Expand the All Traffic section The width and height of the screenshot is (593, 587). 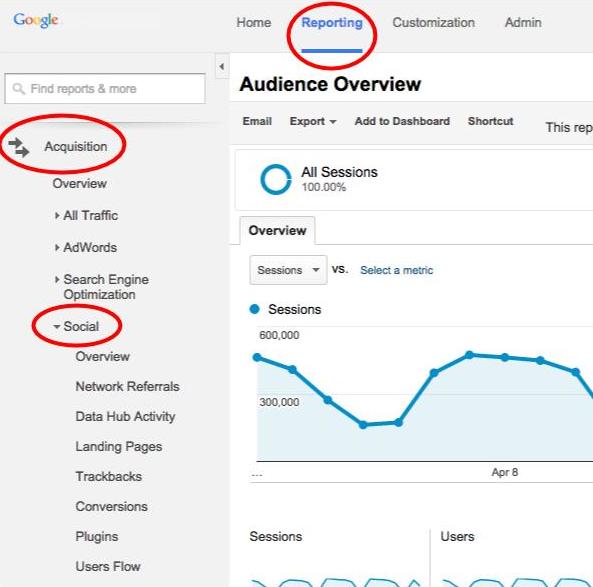coord(57,216)
